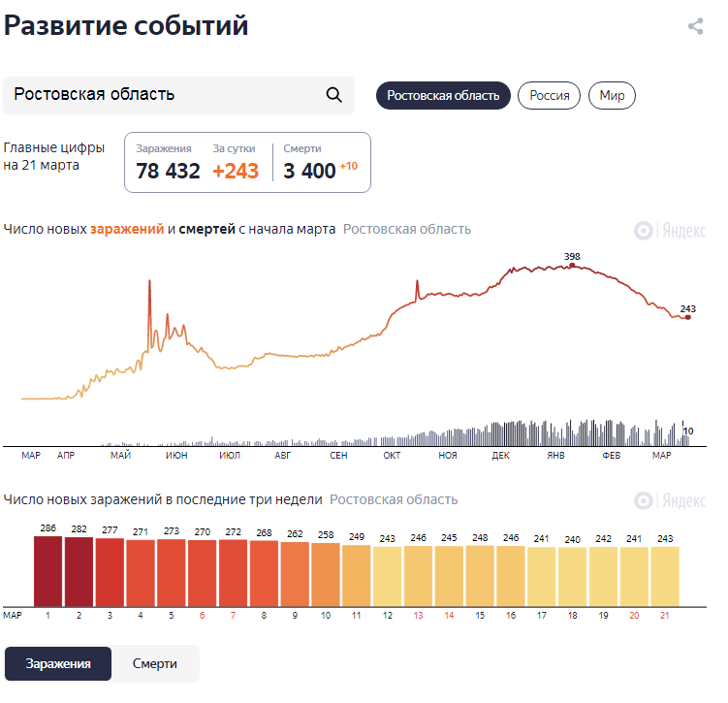Click the 243 end point on the line chart

click(x=688, y=317)
